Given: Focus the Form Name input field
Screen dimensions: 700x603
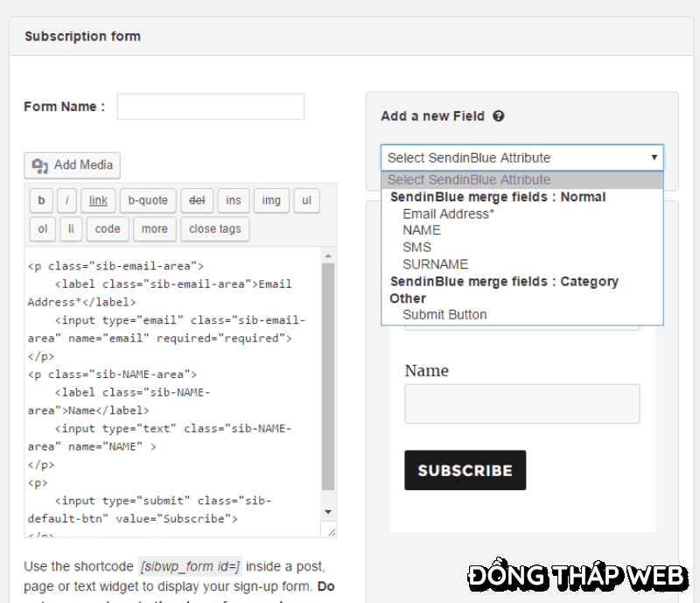Looking at the screenshot, I should click(x=211, y=106).
